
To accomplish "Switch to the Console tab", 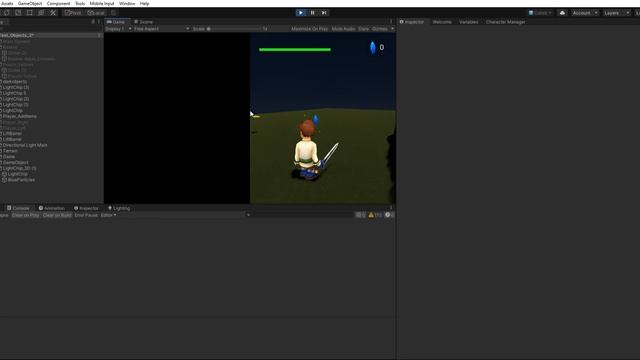I will click(x=18, y=208).
